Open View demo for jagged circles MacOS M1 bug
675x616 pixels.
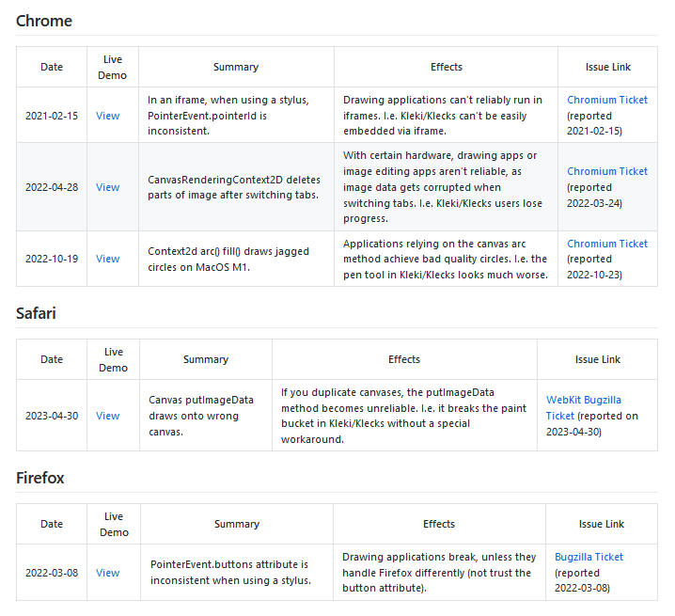pyautogui.click(x=107, y=259)
